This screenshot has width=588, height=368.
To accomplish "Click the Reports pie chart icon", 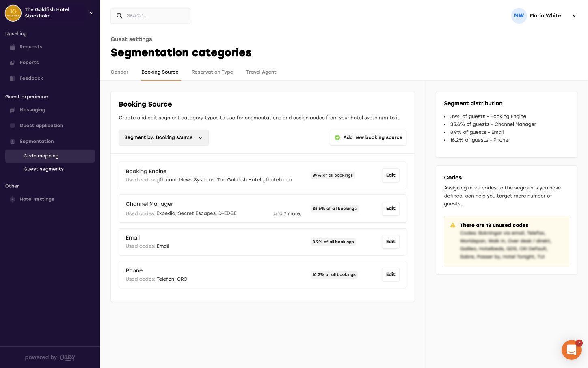I will coord(13,63).
